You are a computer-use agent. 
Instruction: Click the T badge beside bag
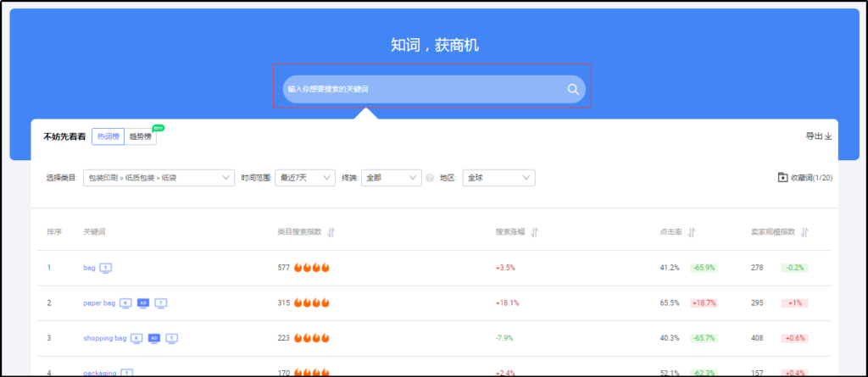(106, 268)
